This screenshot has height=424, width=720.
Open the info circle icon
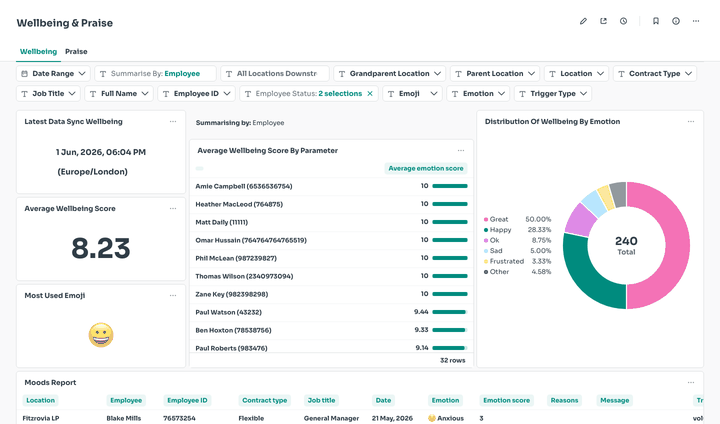[x=676, y=21]
